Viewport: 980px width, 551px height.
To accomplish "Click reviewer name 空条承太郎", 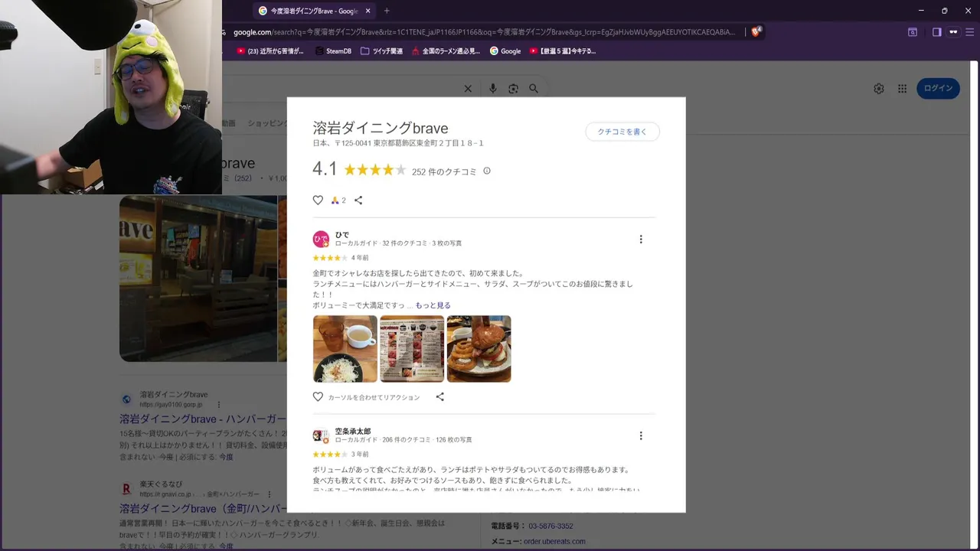I will [x=353, y=432].
